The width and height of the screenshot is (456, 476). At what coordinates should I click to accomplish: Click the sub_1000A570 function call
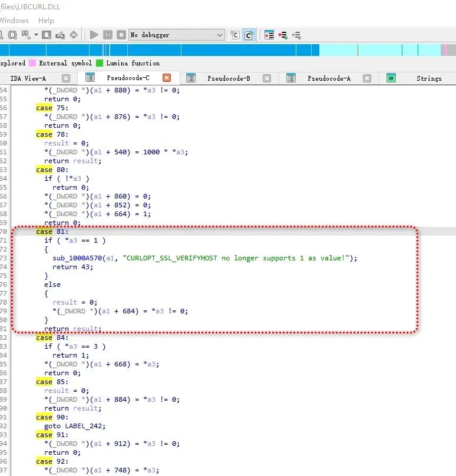coord(77,258)
